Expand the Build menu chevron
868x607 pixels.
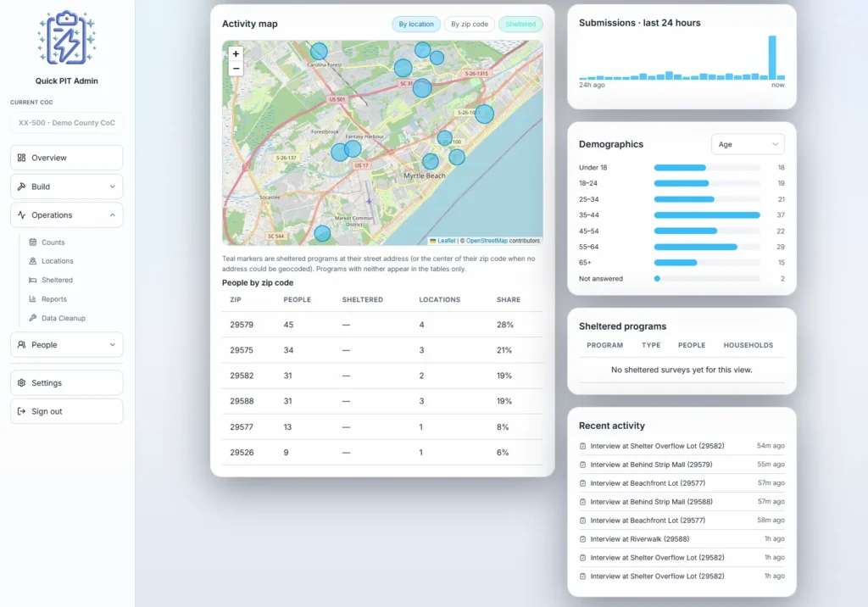[x=113, y=187]
